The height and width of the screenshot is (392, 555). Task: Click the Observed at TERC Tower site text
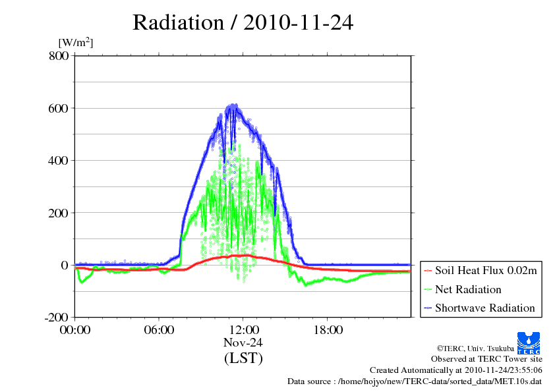pyautogui.click(x=486, y=359)
